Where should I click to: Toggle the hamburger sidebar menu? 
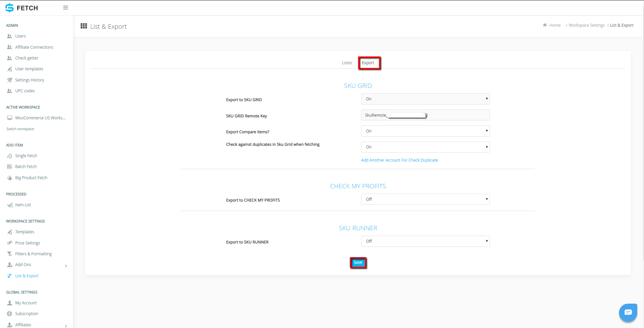(66, 7)
